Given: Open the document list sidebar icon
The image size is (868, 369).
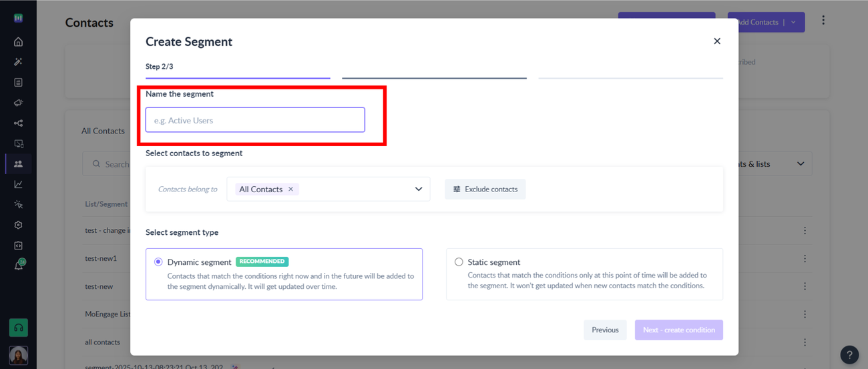Looking at the screenshot, I should (x=18, y=83).
